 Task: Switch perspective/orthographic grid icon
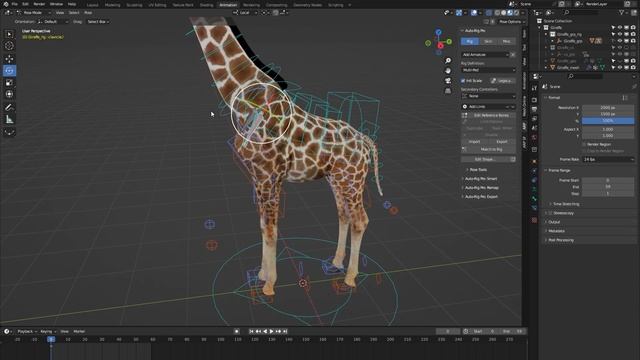click(x=448, y=91)
